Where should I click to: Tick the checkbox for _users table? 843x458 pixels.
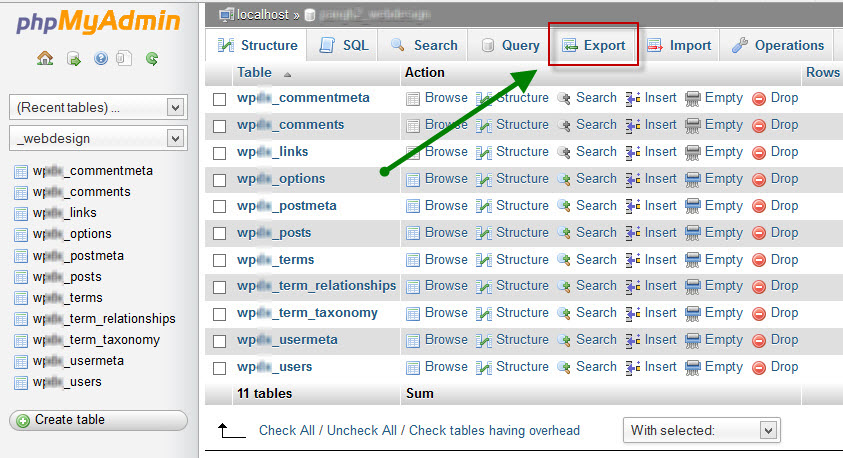pyautogui.click(x=219, y=368)
